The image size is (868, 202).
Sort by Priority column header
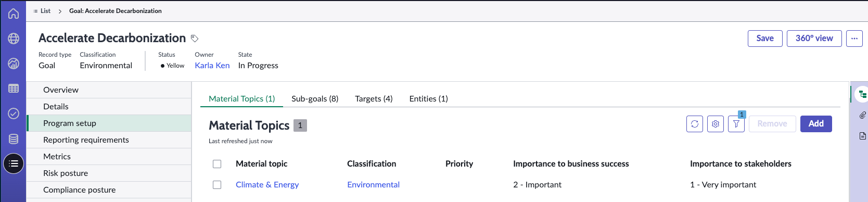click(x=459, y=164)
